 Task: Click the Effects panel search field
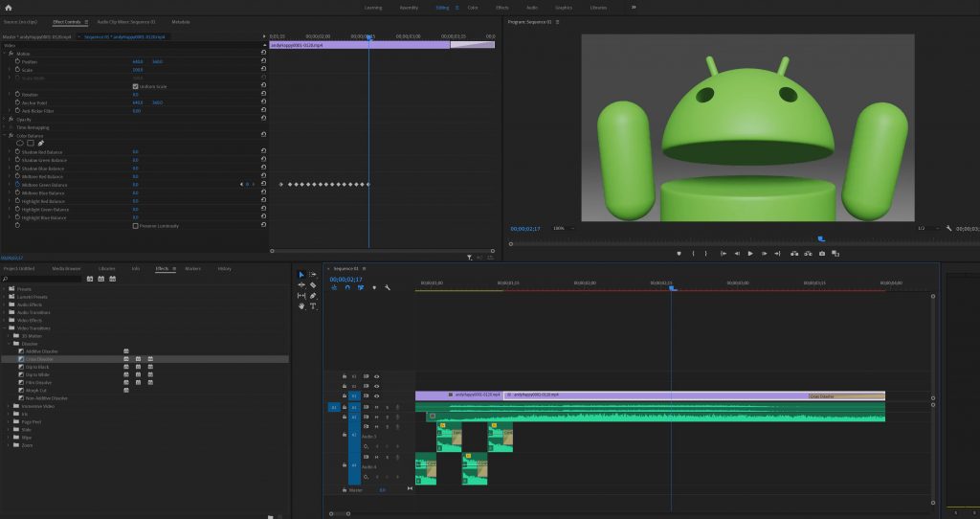click(42, 279)
